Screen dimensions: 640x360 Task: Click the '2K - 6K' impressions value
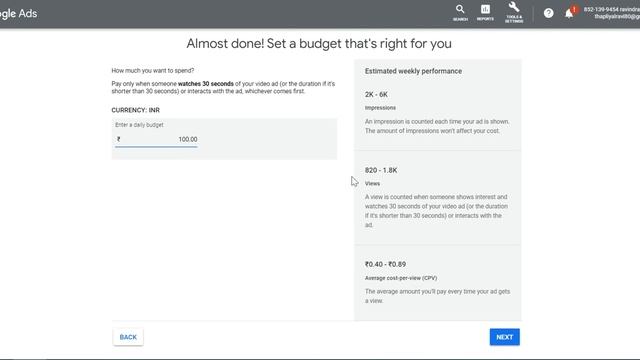point(376,94)
